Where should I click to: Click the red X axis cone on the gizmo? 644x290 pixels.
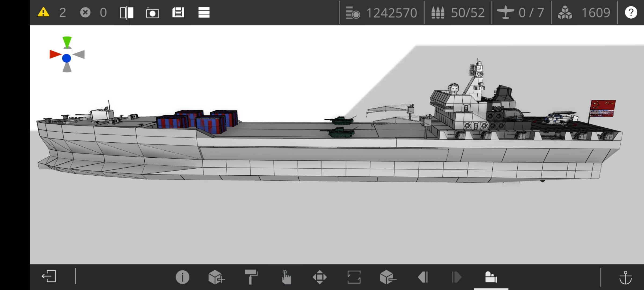pos(55,55)
